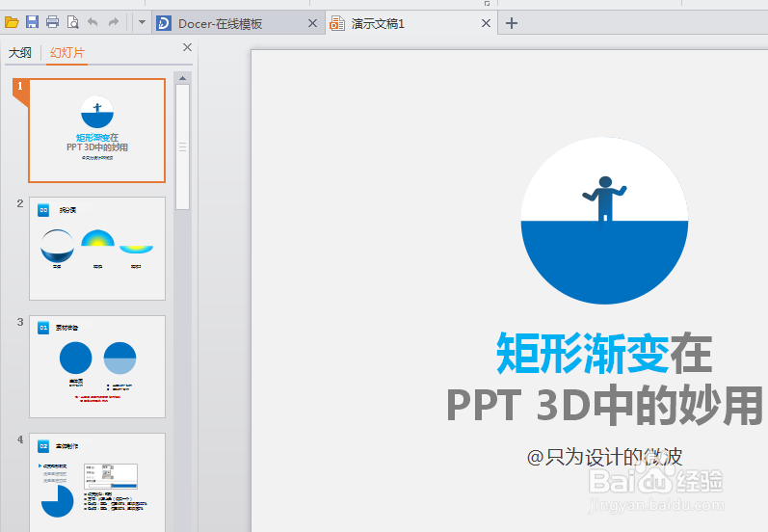The image size is (768, 532).
Task: Select the subtitle @只为设计的微波
Action: tap(604, 457)
